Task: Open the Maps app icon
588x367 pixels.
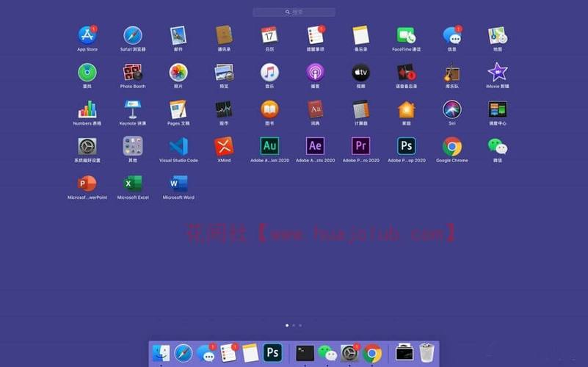Action: point(498,35)
